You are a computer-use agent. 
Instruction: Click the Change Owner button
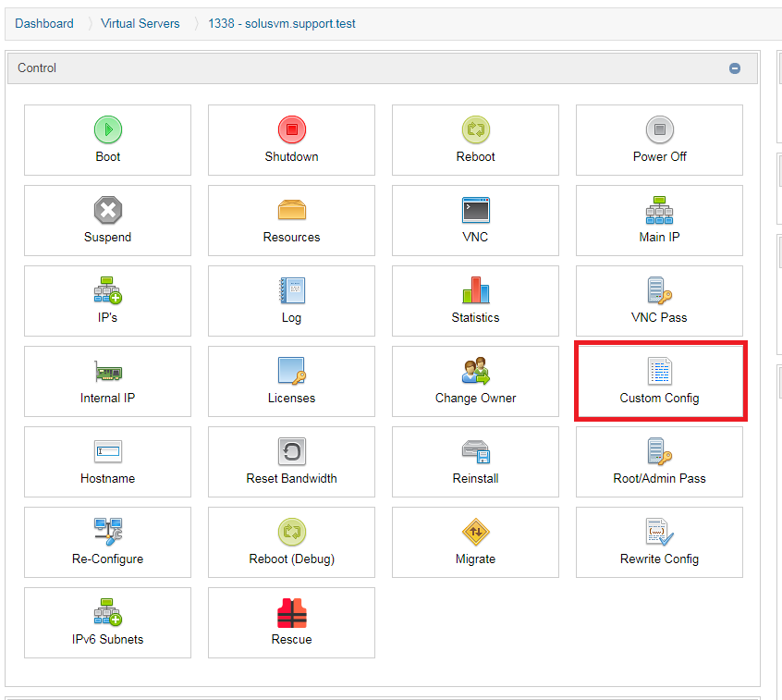point(475,382)
